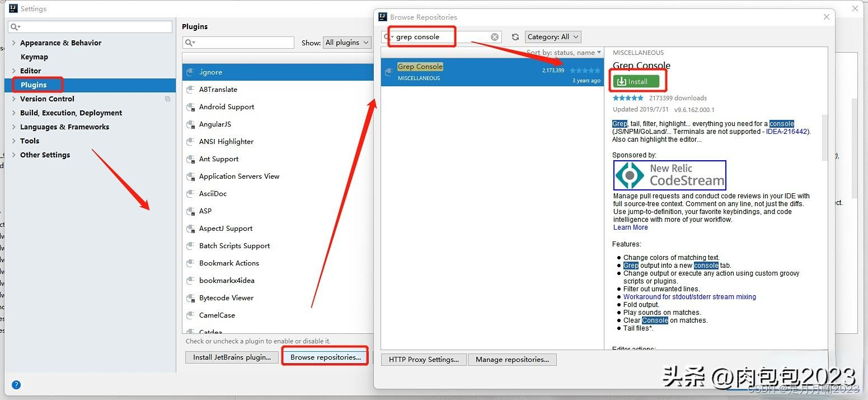Click the AngularJS plugin icon

190,124
